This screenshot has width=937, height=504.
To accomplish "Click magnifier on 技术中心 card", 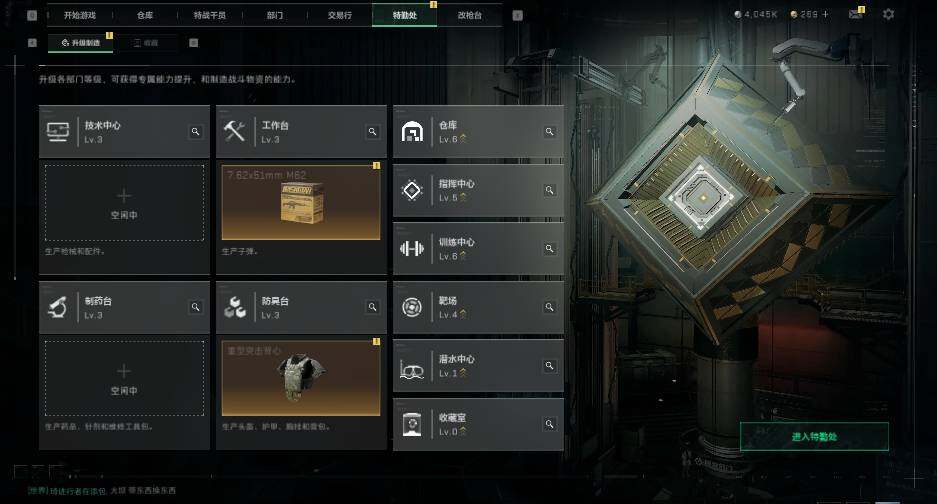I will coord(195,132).
